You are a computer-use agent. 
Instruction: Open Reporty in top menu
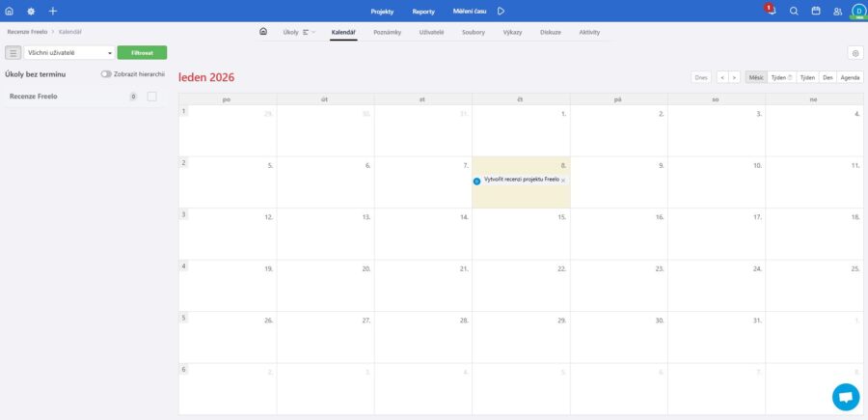[423, 11]
